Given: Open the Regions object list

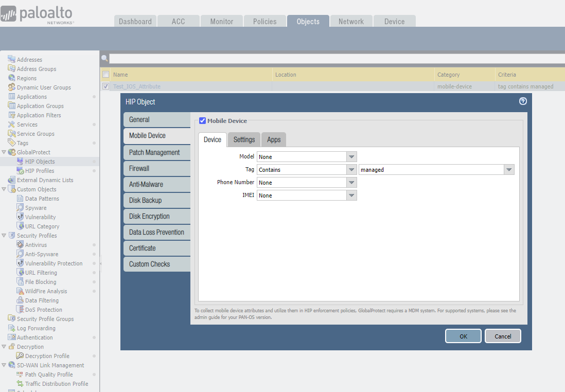Looking at the screenshot, I should (26, 78).
